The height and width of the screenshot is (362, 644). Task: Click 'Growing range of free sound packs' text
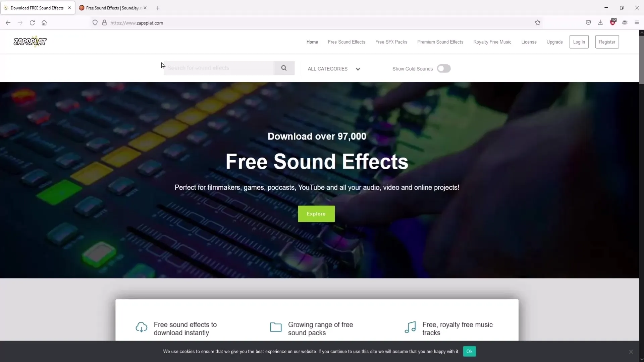click(320, 329)
